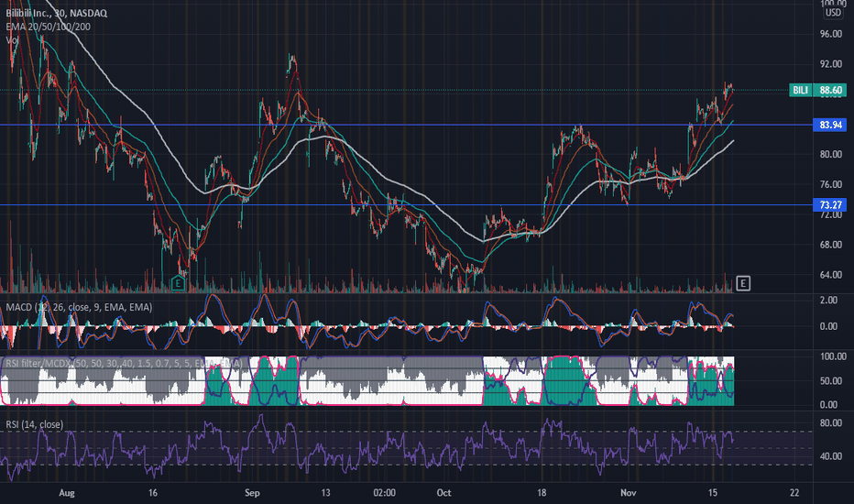854x504 pixels.
Task: Click the 22 date on time axis
Action: pos(794,493)
